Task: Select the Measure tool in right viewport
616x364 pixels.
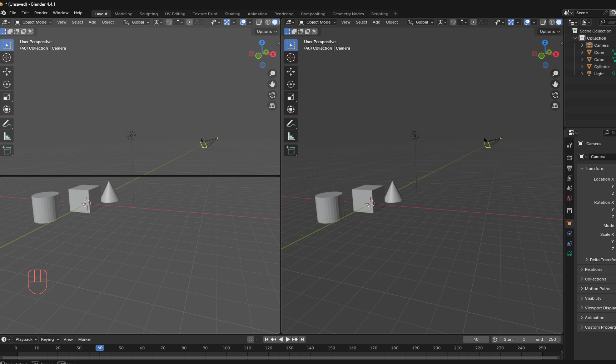Action: coord(291,136)
